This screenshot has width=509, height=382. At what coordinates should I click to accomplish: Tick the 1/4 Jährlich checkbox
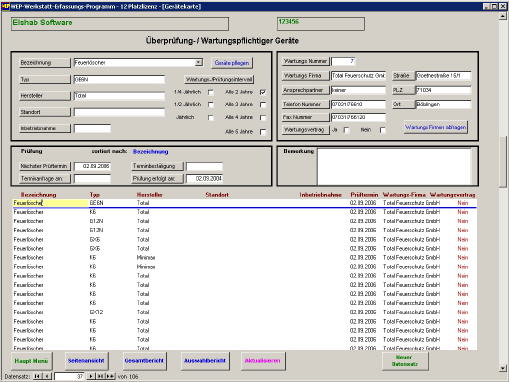[211, 92]
